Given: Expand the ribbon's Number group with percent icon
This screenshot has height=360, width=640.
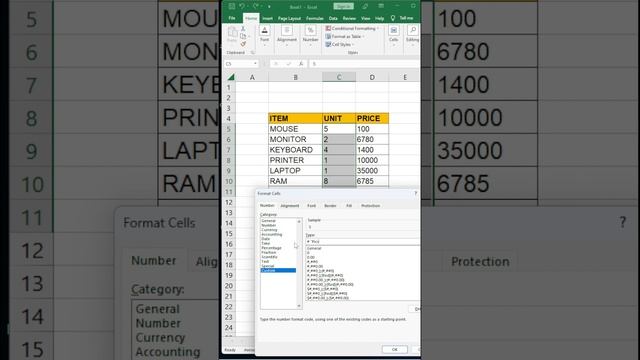Looking at the screenshot, I should point(310,36).
